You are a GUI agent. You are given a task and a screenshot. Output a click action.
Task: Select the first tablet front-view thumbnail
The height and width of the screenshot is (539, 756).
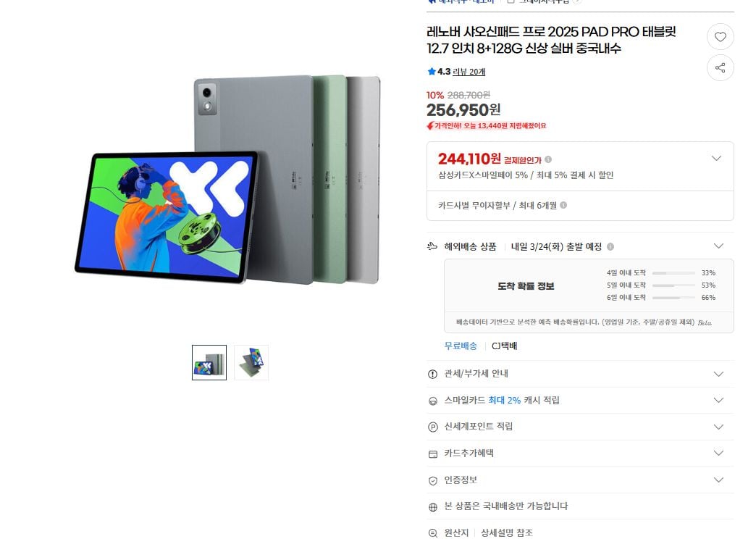click(x=209, y=362)
